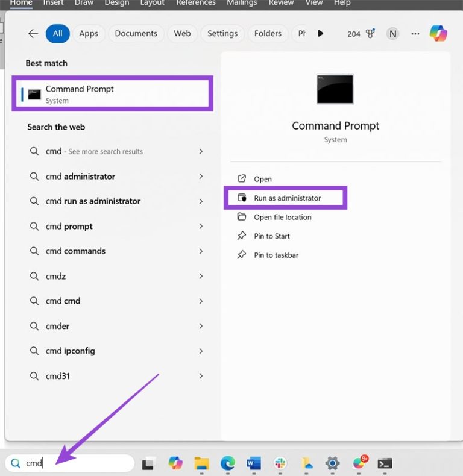463x476 pixels.
Task: Select the 'cmd run as administrator' suggestion text
Action: (93, 201)
